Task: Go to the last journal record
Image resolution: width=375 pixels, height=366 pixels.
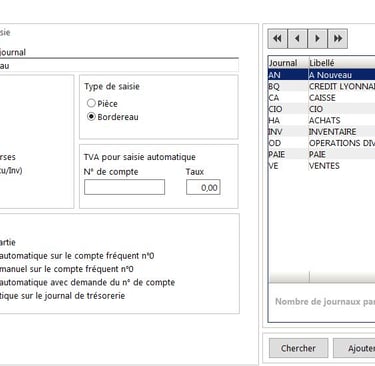Action: pyautogui.click(x=338, y=39)
